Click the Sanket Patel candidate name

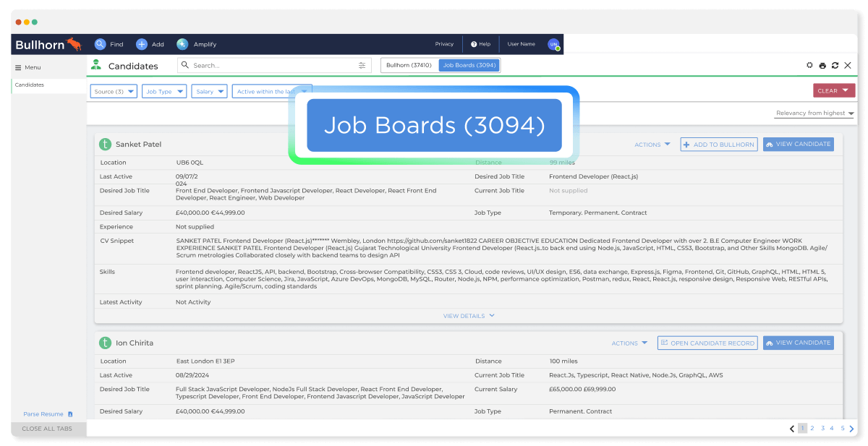[x=138, y=145]
